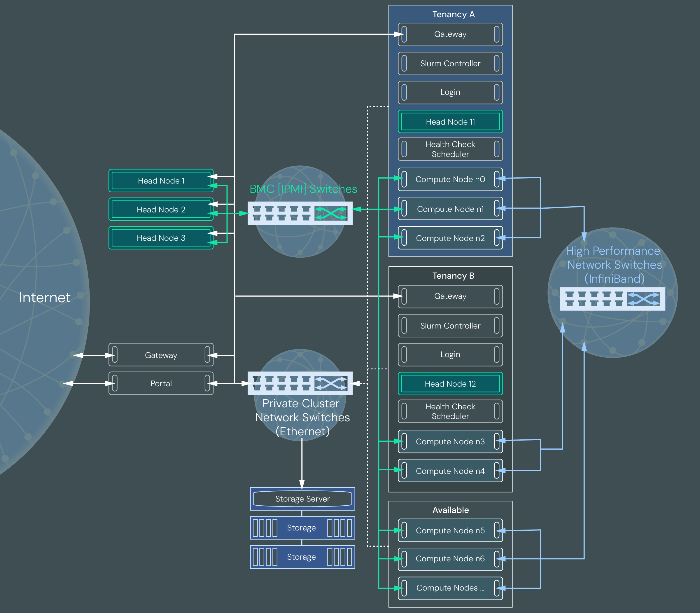700x613 pixels.
Task: Click the InfiniBand network switch icon
Action: coord(612,299)
